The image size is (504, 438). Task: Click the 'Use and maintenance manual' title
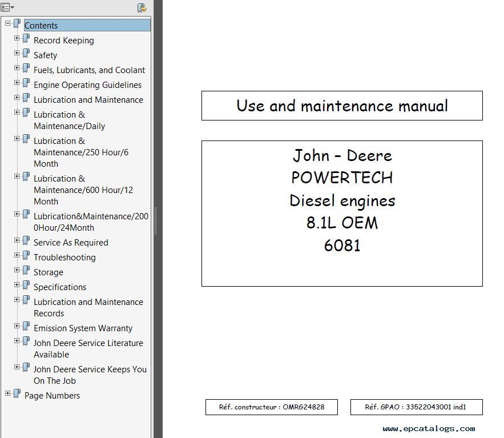pos(342,106)
